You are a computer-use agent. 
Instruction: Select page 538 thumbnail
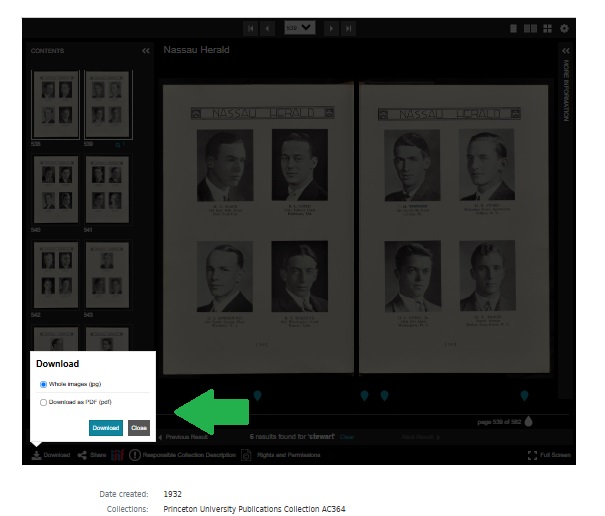(x=56, y=105)
